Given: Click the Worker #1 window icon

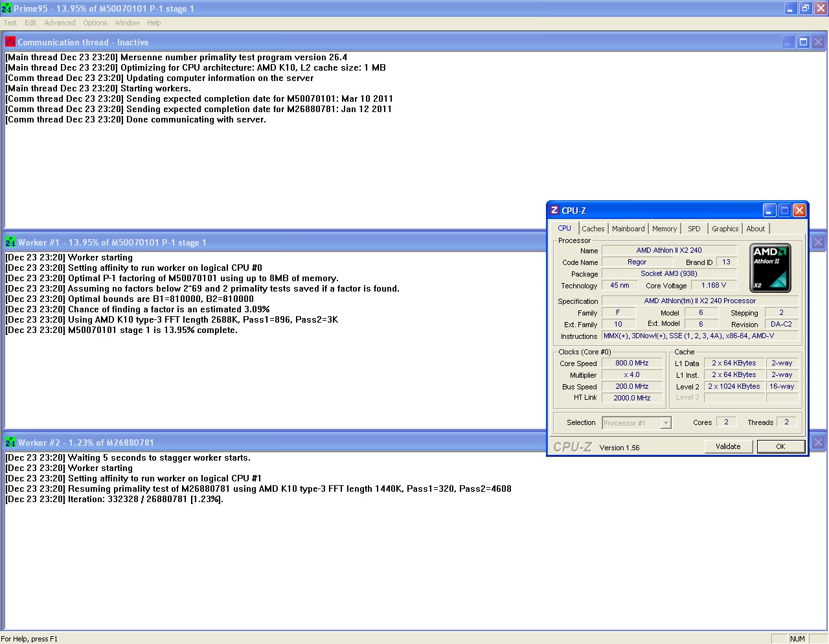Looking at the screenshot, I should point(10,242).
